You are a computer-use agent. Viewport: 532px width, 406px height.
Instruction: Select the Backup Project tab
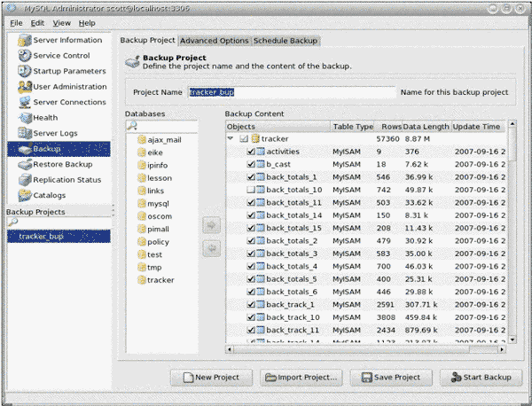tap(147, 40)
